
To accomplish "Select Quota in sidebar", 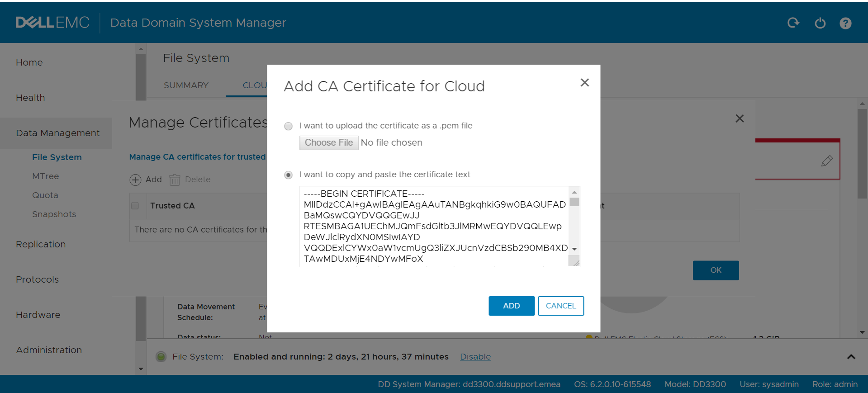I will click(45, 195).
